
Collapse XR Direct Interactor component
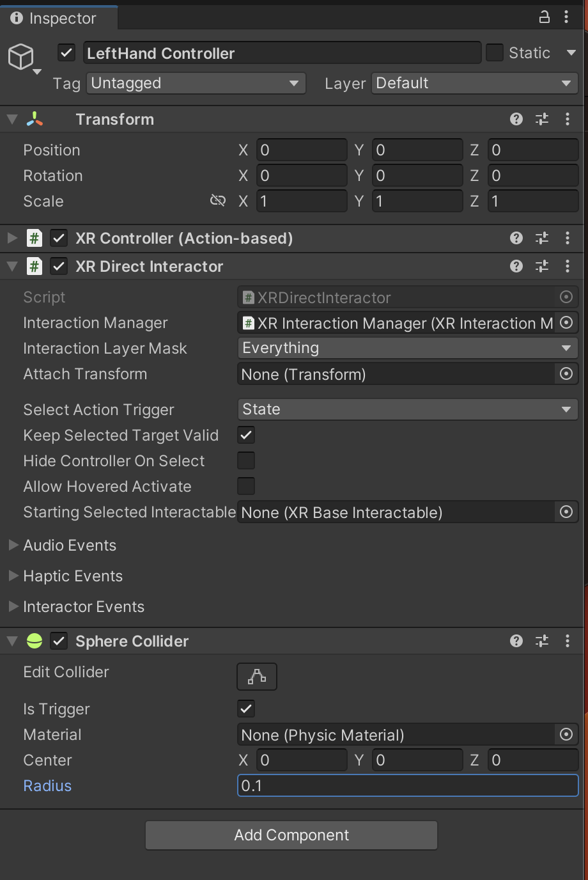(x=12, y=266)
